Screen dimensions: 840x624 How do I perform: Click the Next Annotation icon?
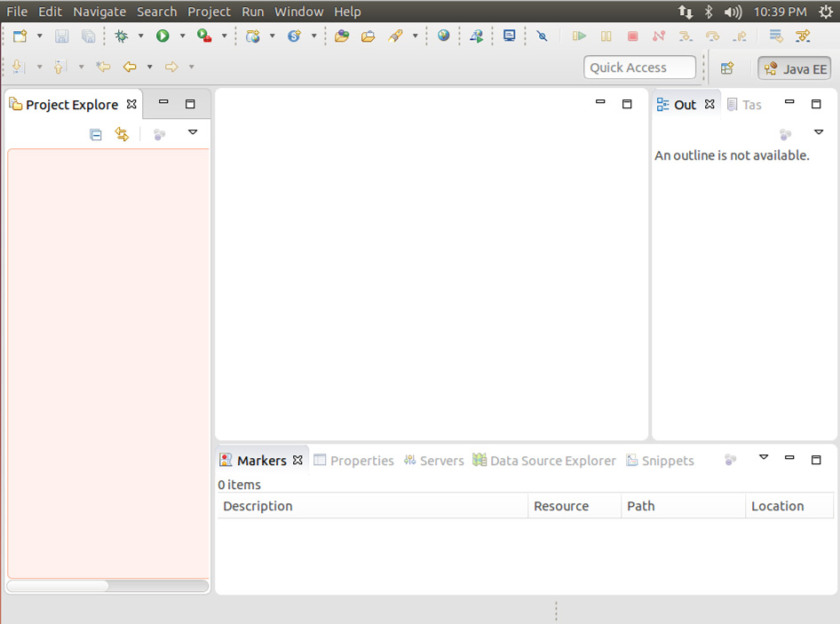[18, 67]
